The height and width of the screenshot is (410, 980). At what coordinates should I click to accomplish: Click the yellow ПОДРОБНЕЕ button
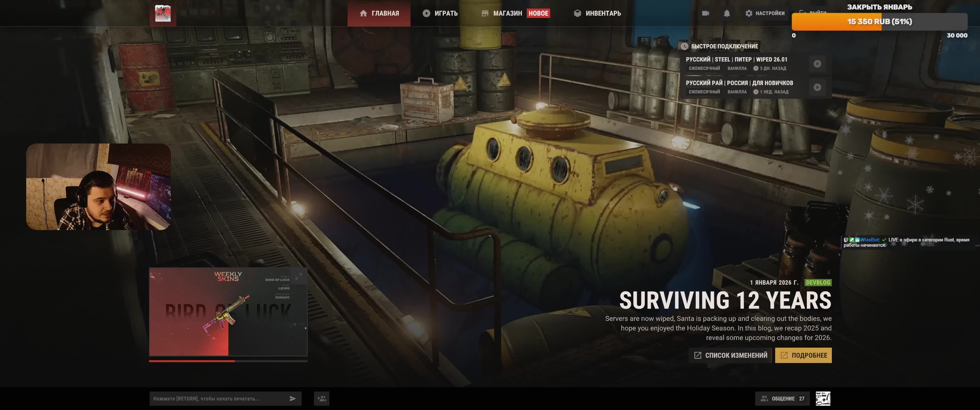(x=803, y=355)
